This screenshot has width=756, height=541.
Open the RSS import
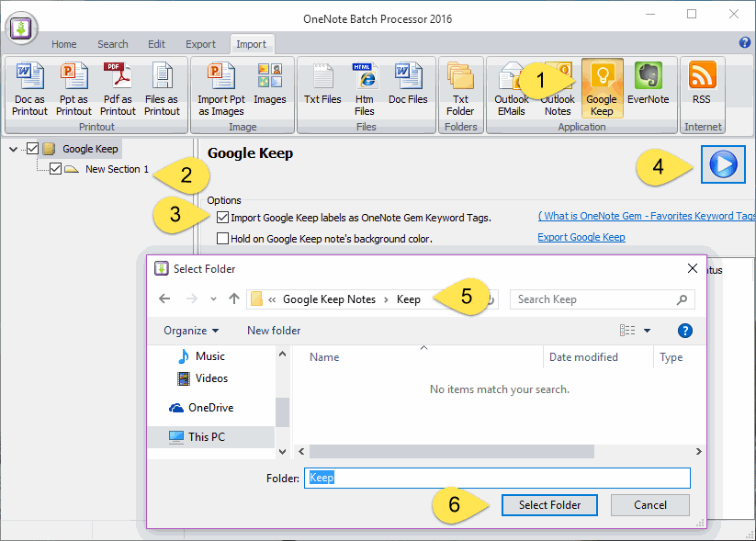(x=702, y=85)
